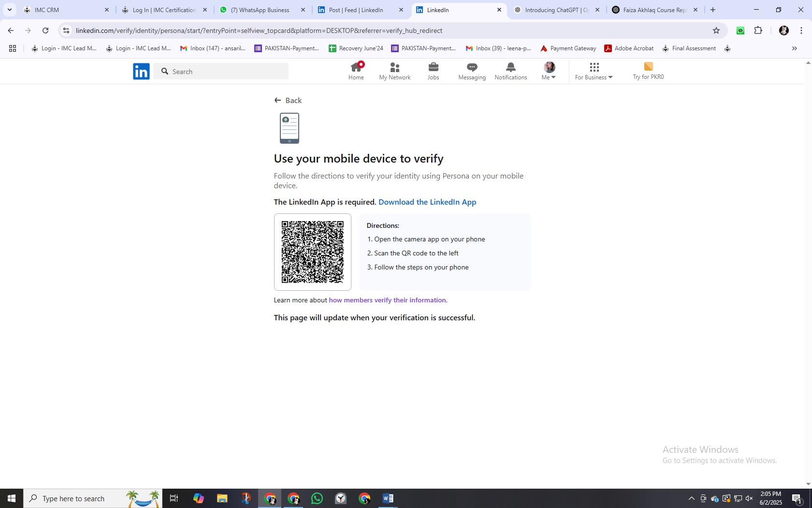Open WhatsApp from the taskbar
Image resolution: width=812 pixels, height=508 pixels.
coord(317,498)
